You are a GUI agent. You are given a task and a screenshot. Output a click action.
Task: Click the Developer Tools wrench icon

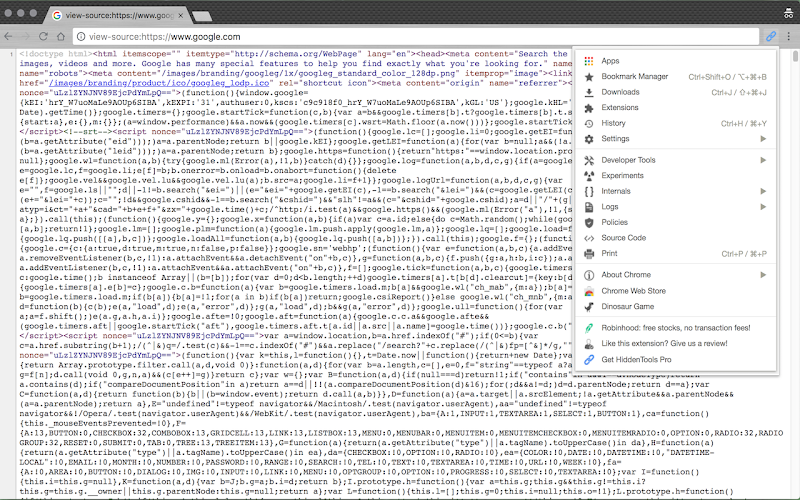click(x=589, y=160)
